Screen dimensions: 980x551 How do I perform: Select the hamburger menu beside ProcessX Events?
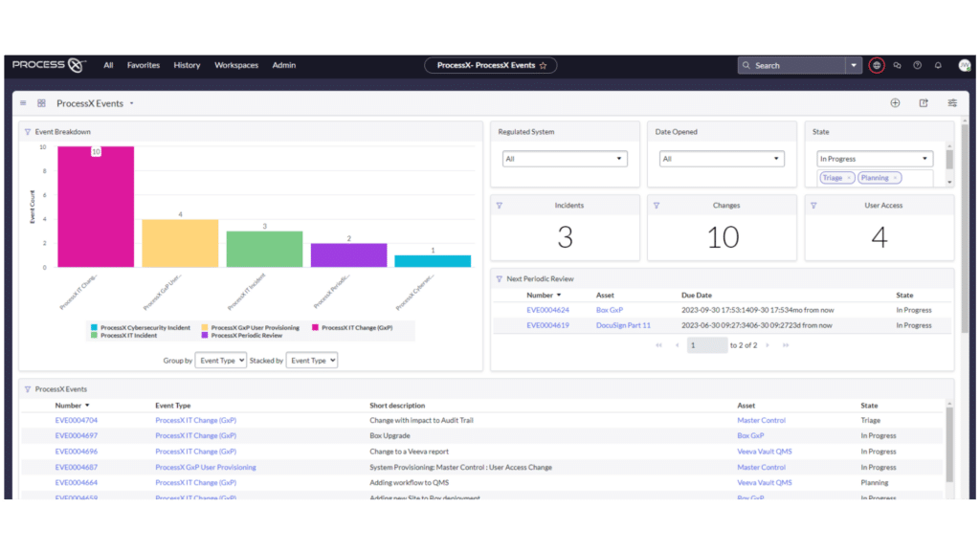point(23,102)
